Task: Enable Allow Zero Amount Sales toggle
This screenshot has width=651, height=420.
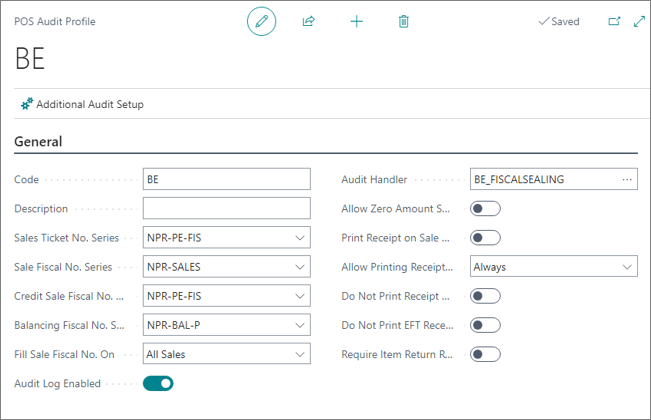Action: (485, 208)
